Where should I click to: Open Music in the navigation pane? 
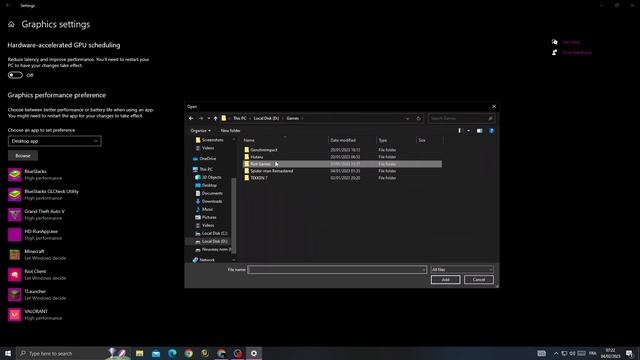tap(207, 209)
